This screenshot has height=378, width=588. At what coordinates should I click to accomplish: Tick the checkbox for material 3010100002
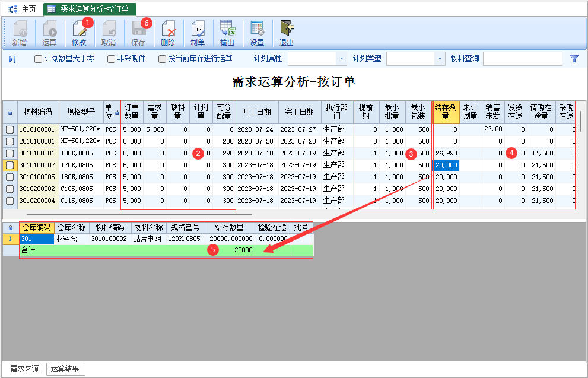[9, 166]
